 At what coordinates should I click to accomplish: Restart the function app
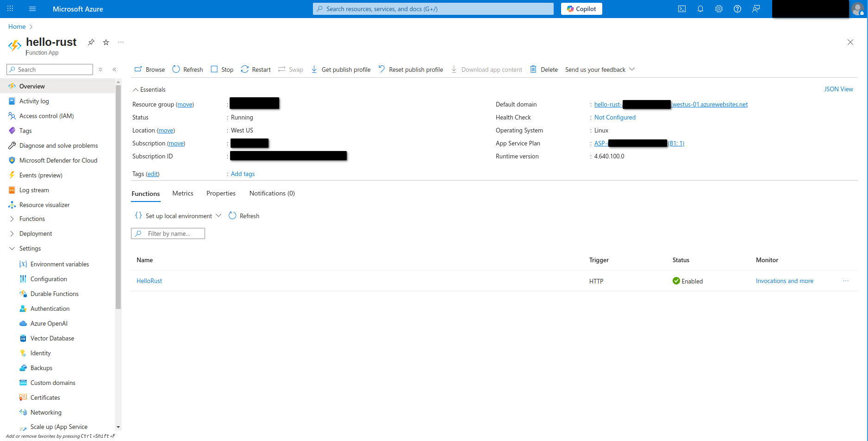256,69
